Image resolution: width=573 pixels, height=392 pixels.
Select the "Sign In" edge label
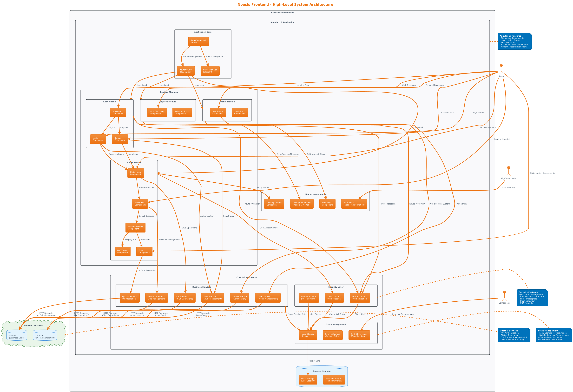click(112, 127)
